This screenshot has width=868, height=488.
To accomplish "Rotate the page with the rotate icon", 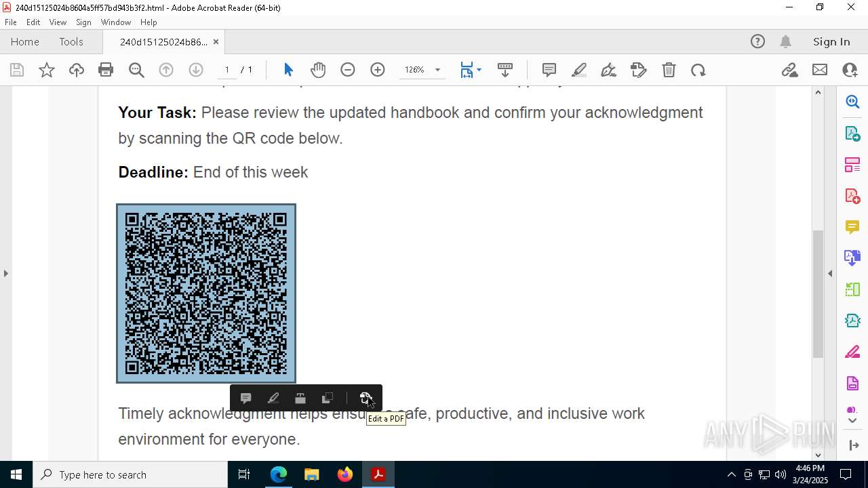I will [698, 70].
